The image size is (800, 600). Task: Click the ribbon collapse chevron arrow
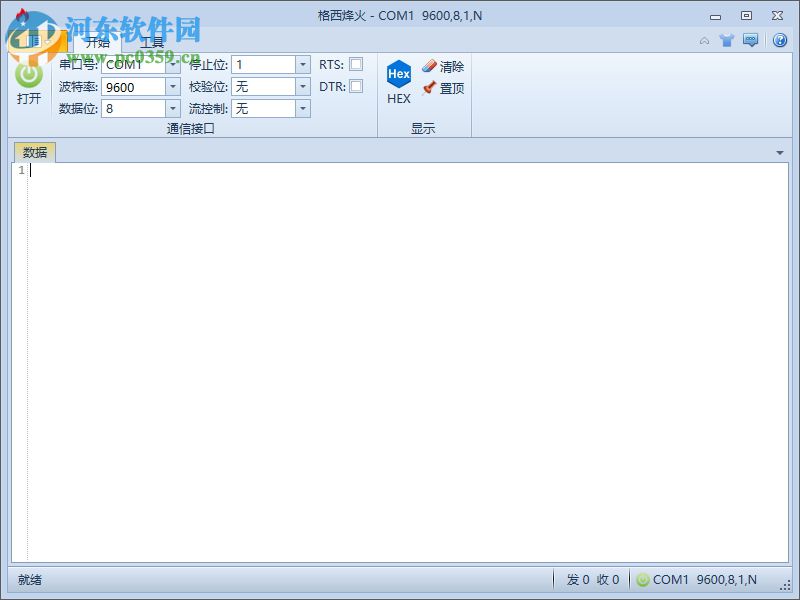pos(705,40)
